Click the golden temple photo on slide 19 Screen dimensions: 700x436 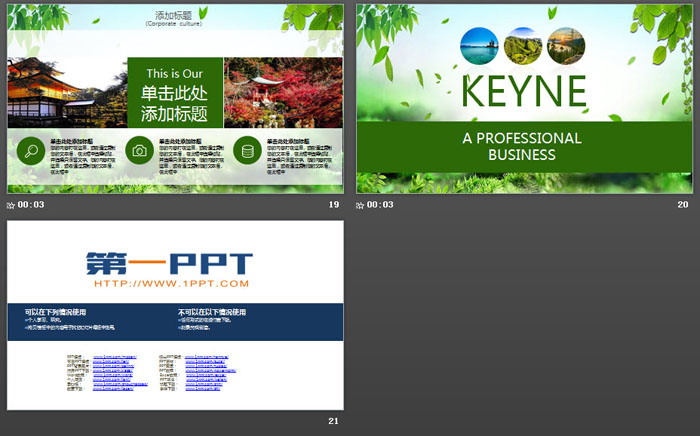pyautogui.click(x=67, y=92)
